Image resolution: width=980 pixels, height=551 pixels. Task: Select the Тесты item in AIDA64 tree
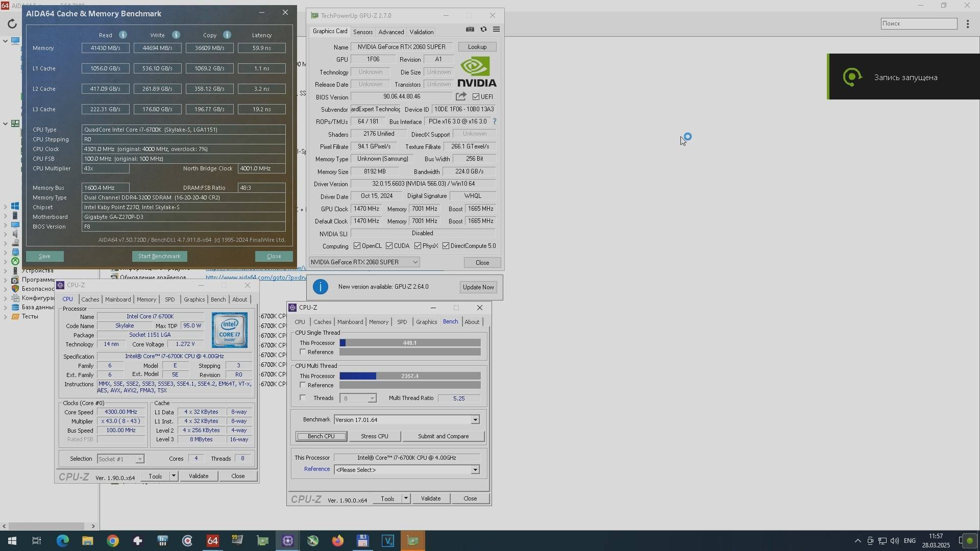[x=30, y=316]
